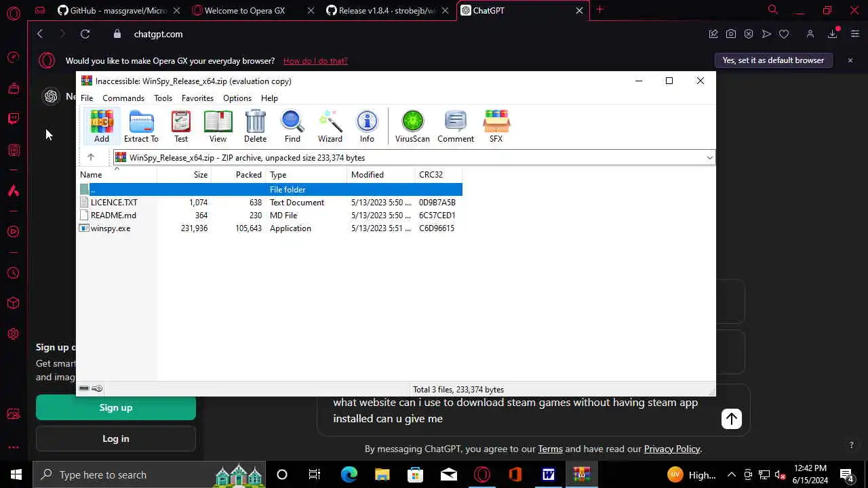868x488 pixels.
Task: Select the LICENCE.TXT file row
Action: pos(271,203)
